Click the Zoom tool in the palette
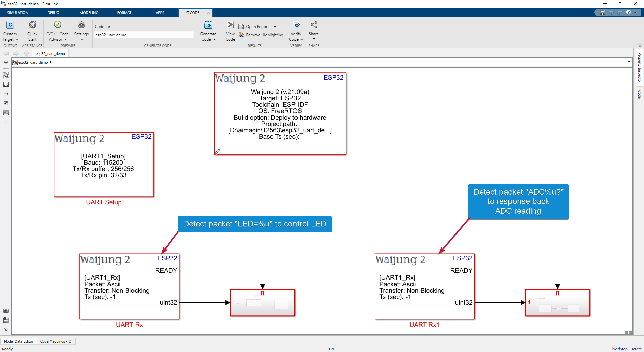The width and height of the screenshot is (644, 352). (6, 75)
